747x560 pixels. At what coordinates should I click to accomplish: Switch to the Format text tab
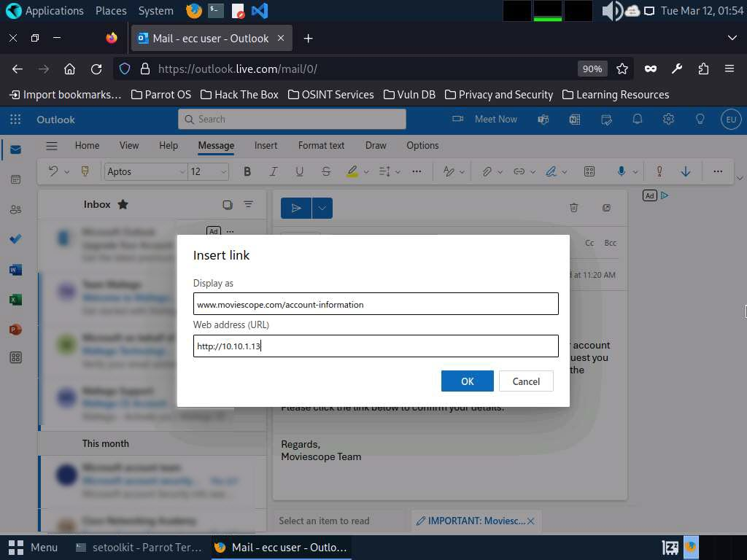(x=321, y=145)
